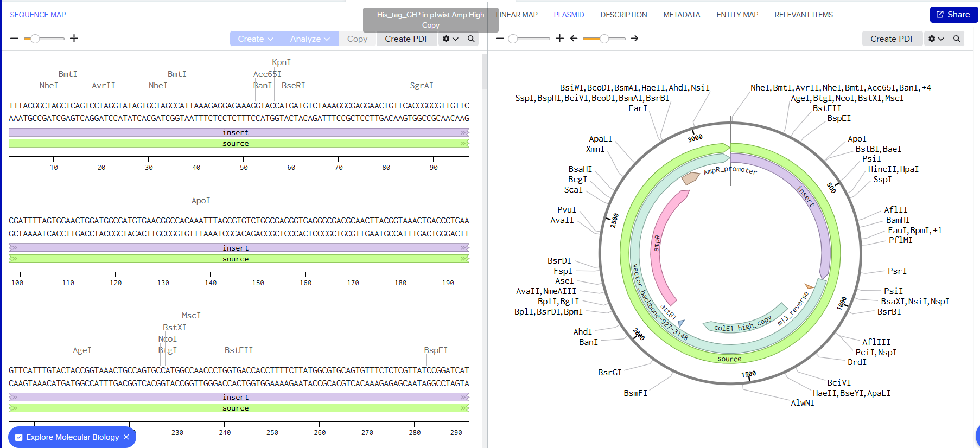Open search in the plasmid panel

click(957, 39)
